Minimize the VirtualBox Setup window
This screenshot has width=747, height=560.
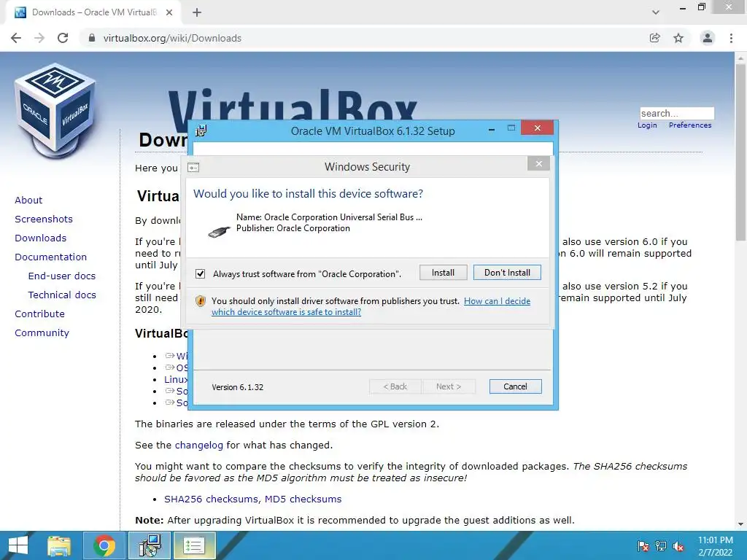click(492, 128)
